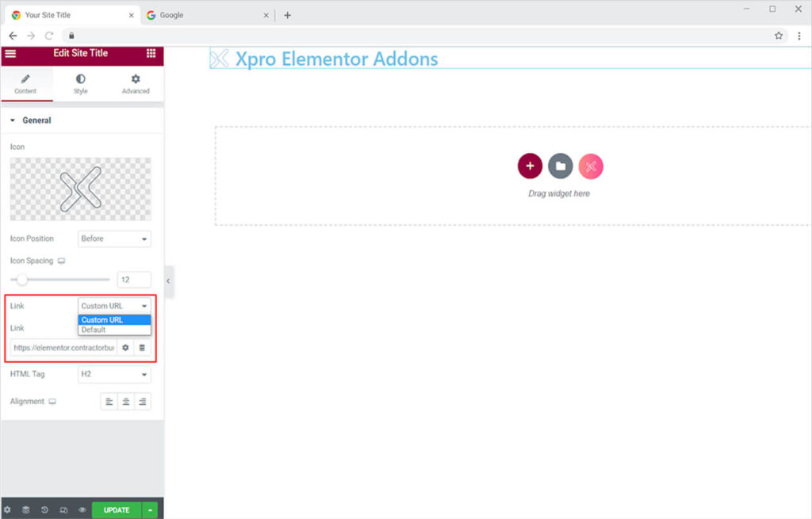Click the green UPDATE button
This screenshot has width=812, height=519.
pyautogui.click(x=117, y=510)
